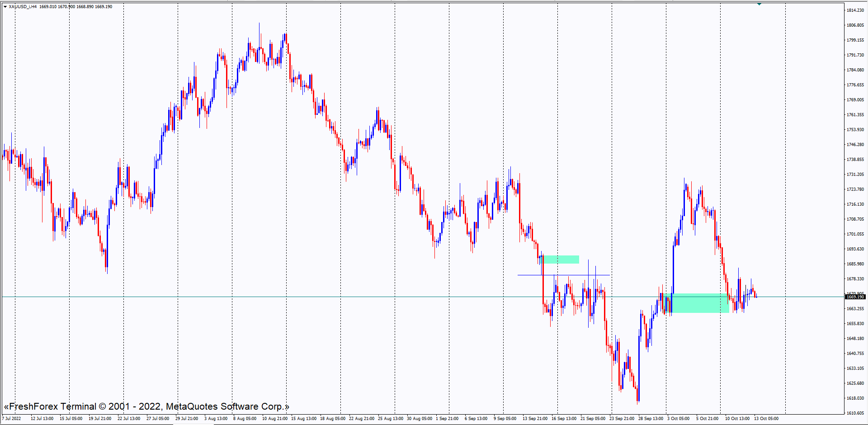The height and width of the screenshot is (425, 868).
Task: Click price axis label 1655.830
Action: pyautogui.click(x=855, y=324)
